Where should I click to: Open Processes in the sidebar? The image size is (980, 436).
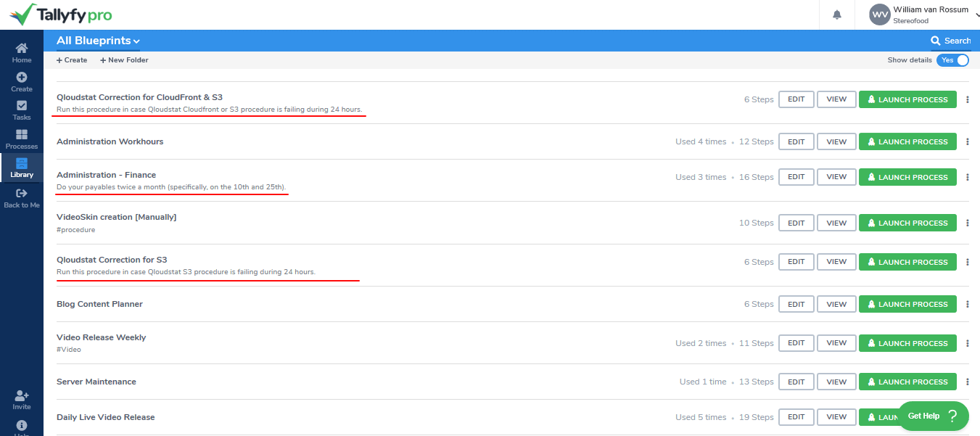pos(22,139)
